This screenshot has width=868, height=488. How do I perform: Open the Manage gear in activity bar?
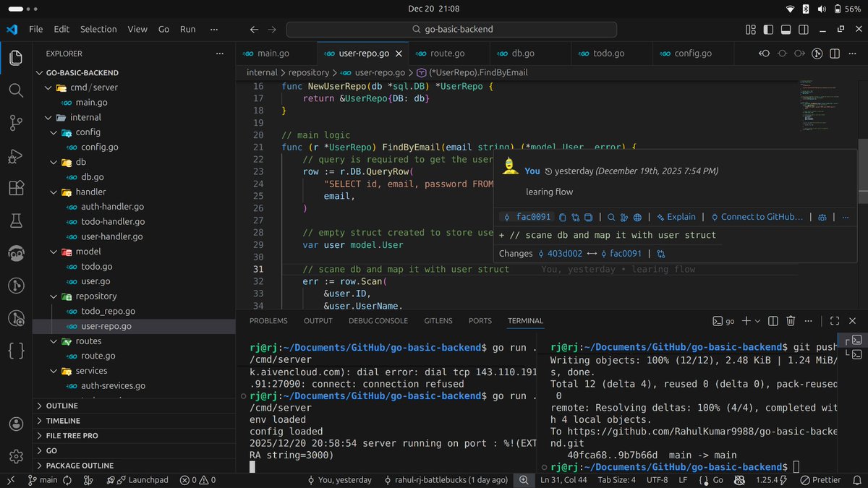point(16,456)
